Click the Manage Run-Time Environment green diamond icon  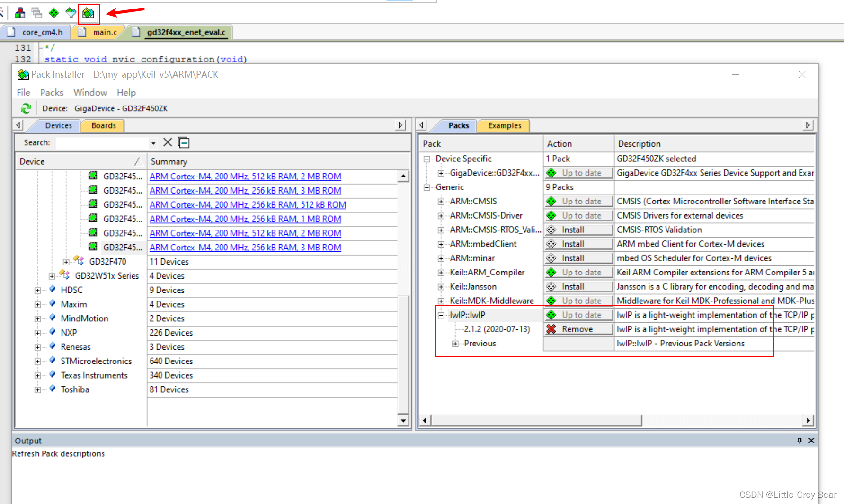click(x=54, y=13)
